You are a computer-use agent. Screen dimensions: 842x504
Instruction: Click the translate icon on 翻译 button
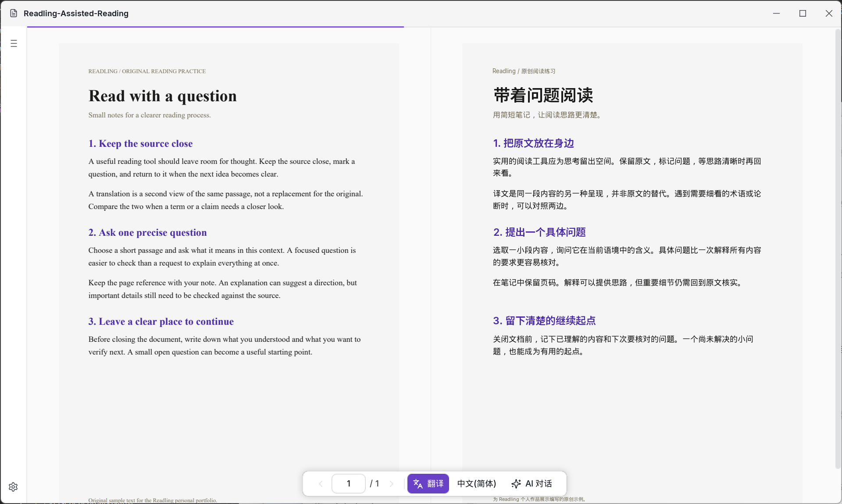418,484
